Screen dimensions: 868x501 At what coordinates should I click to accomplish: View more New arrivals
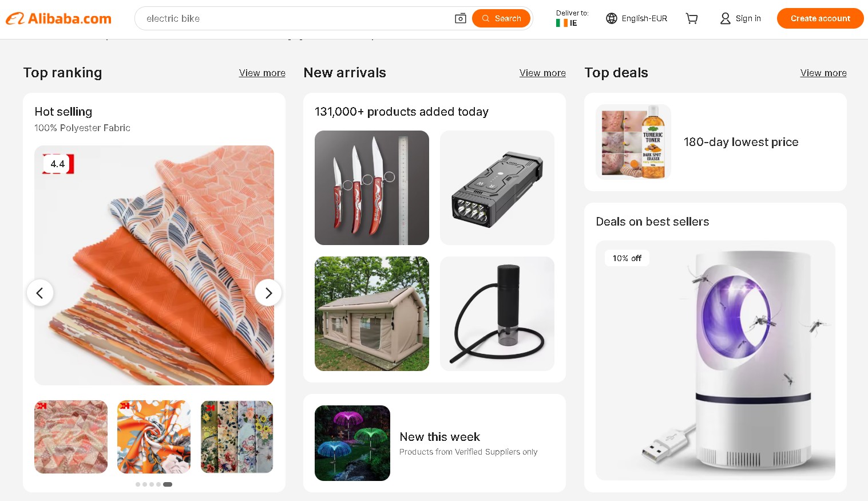[542, 73]
